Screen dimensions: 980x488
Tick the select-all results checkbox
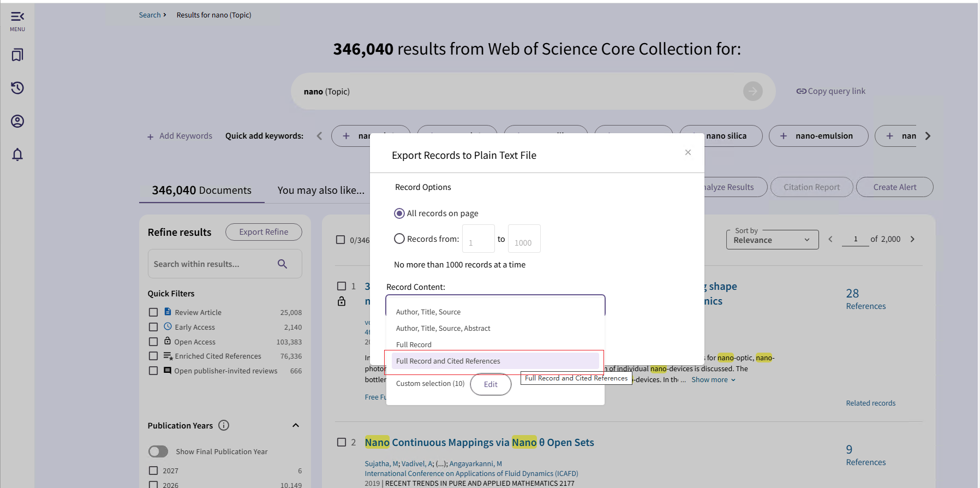pos(340,240)
